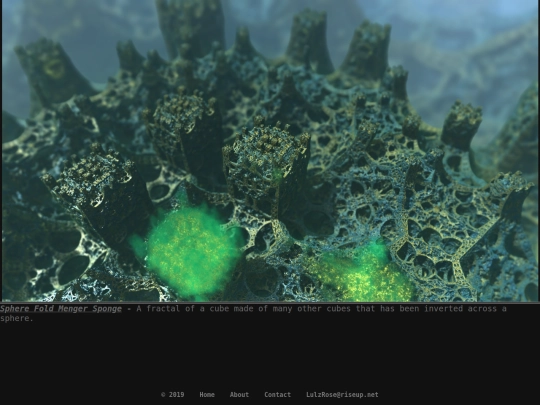Click the LulzRose@riseup.net email address

pyautogui.click(x=342, y=395)
